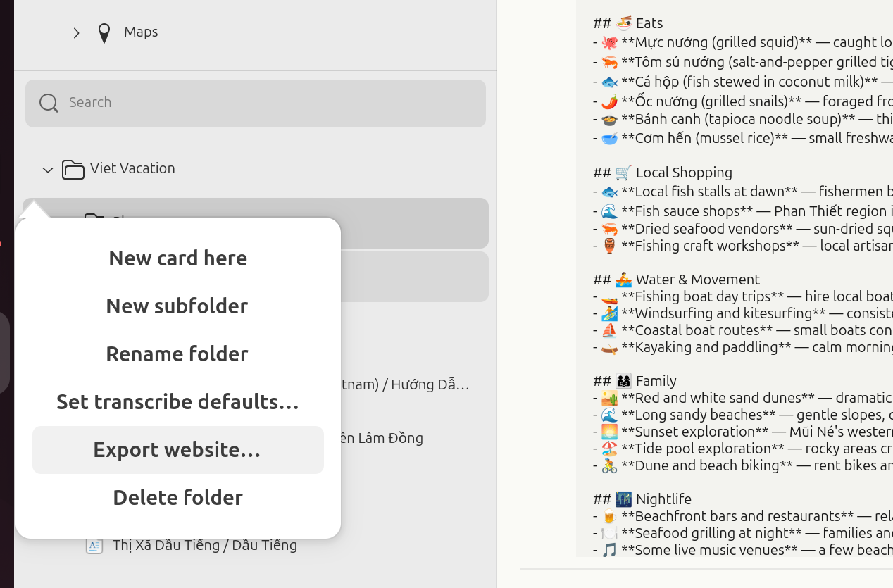Click the Coastal boat routes line
Image resolution: width=893 pixels, height=588 pixels.
[x=742, y=330]
